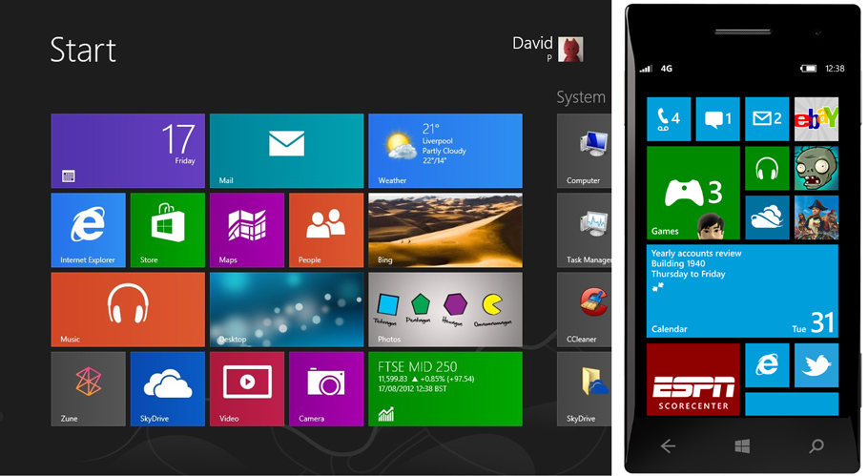Open the Weather tile for Liverpool
868x476 pixels.
click(x=445, y=151)
